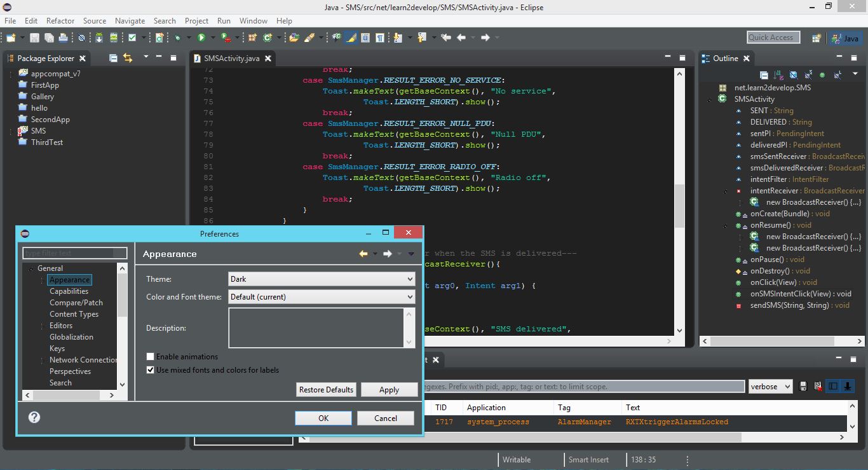Disable mixed fonts and colors for labels
Image resolution: width=868 pixels, height=470 pixels.
(x=150, y=369)
